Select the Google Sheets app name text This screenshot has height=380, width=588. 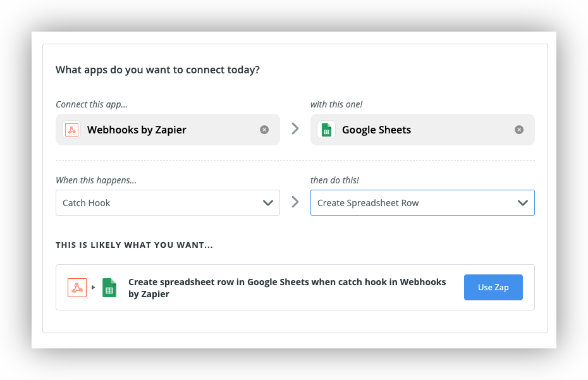(x=376, y=130)
